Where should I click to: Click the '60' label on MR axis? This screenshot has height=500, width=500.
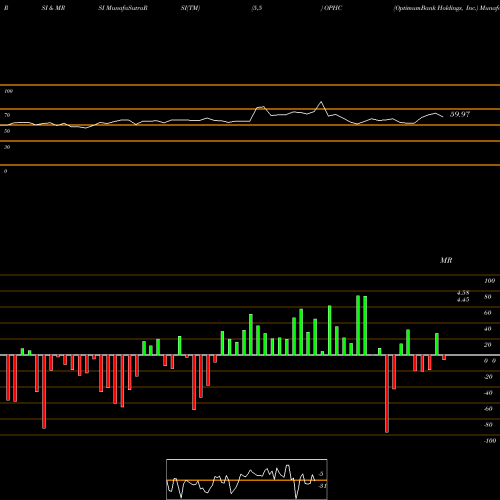coord(488,313)
